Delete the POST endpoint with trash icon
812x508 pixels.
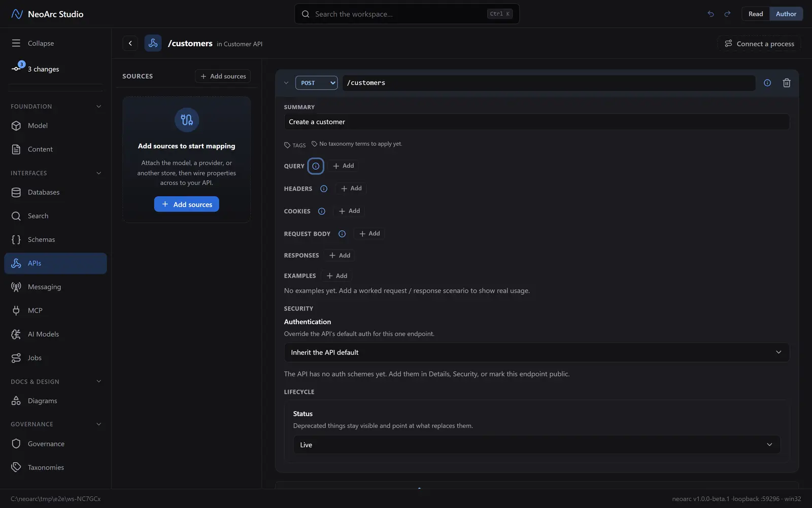point(786,83)
